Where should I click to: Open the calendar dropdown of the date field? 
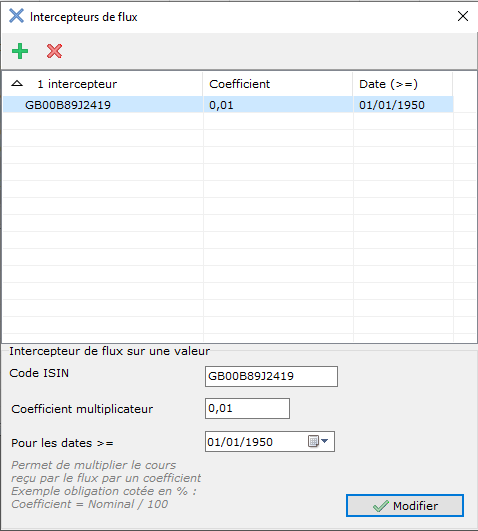click(318, 442)
